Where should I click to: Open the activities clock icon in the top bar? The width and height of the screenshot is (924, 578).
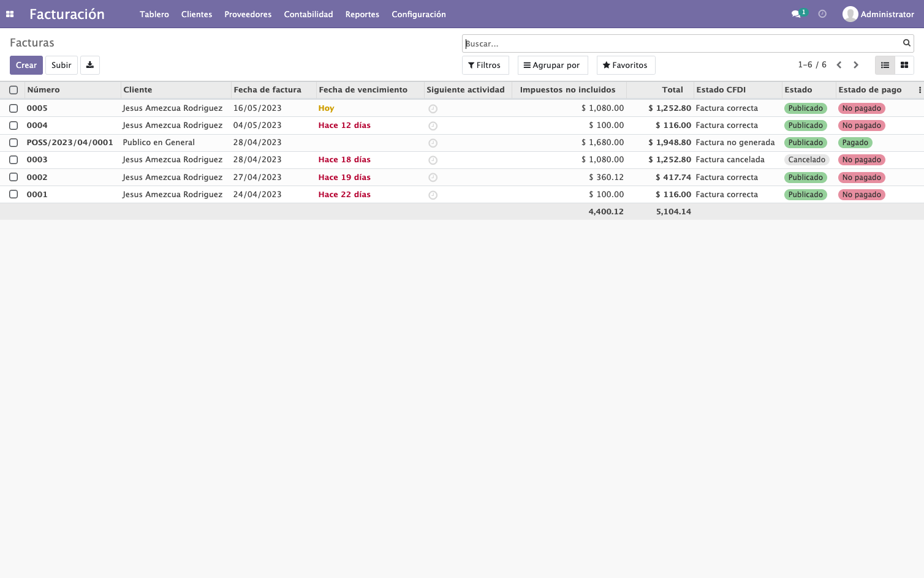pos(822,14)
